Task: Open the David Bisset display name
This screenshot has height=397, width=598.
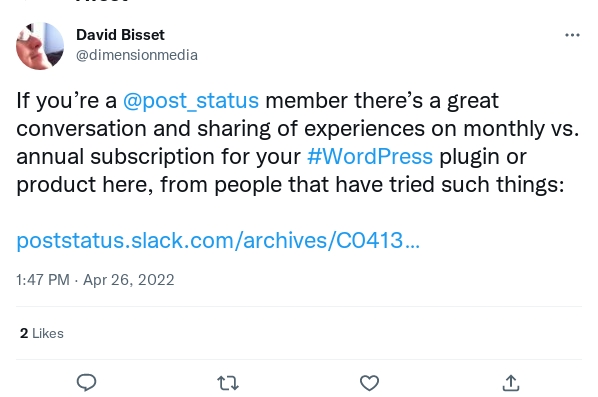Action: (120, 35)
